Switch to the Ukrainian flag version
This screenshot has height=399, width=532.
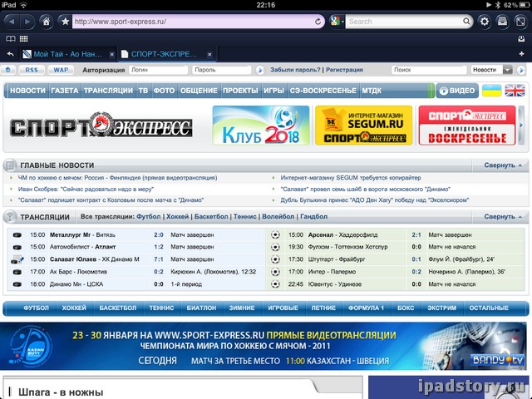point(491,91)
